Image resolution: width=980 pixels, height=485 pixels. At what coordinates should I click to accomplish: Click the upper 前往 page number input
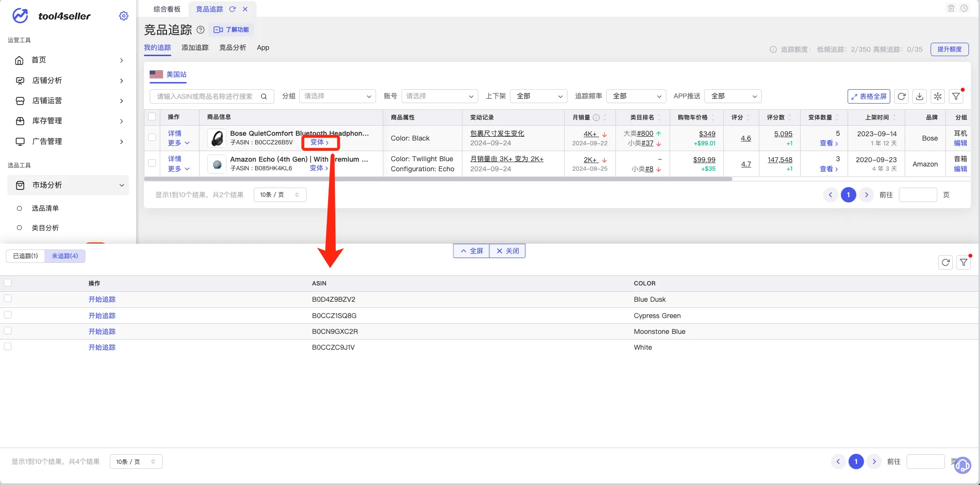pos(918,195)
